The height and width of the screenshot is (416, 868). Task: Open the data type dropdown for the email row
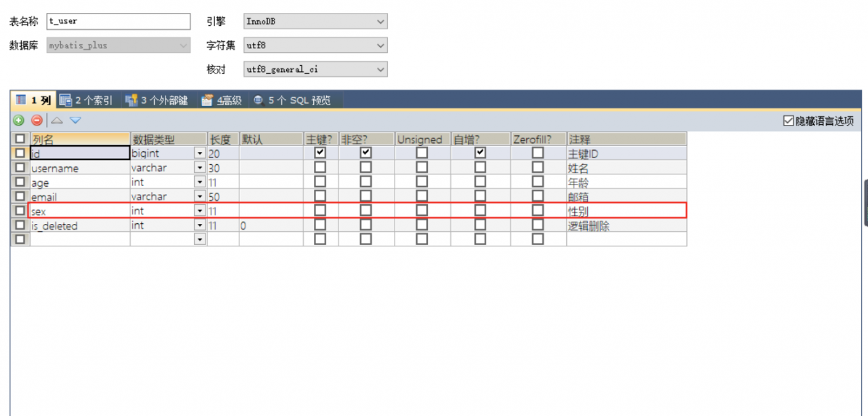pos(200,197)
